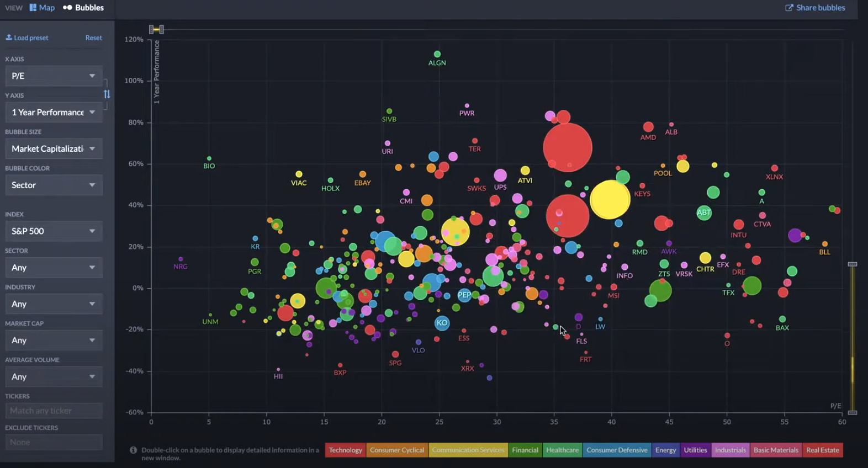This screenshot has height=468, width=868.
Task: Focus the Exclude Tickers input field
Action: click(x=54, y=442)
